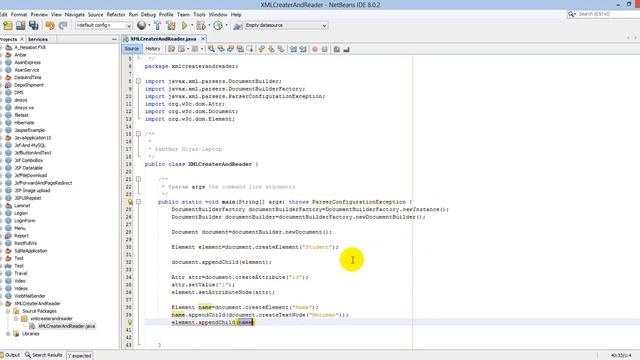The width and height of the screenshot is (640, 360).
Task: Select XMLCreaterAndReader.java in the Projects tree
Action: click(66, 326)
